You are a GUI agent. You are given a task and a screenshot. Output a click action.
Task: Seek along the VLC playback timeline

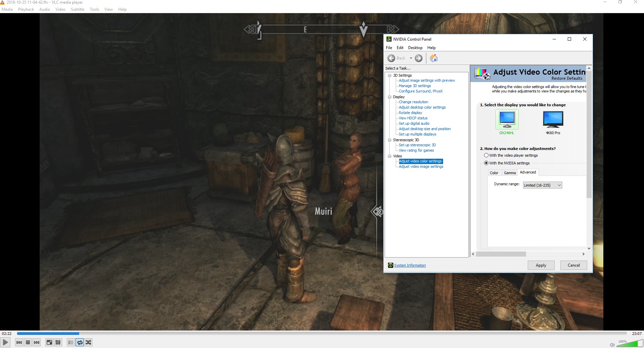(x=321, y=334)
